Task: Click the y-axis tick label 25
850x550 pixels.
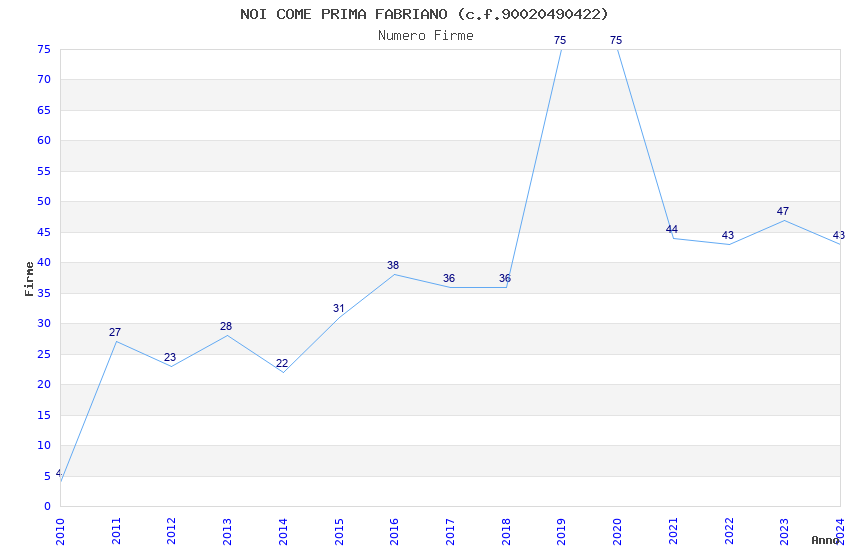Action: click(44, 354)
